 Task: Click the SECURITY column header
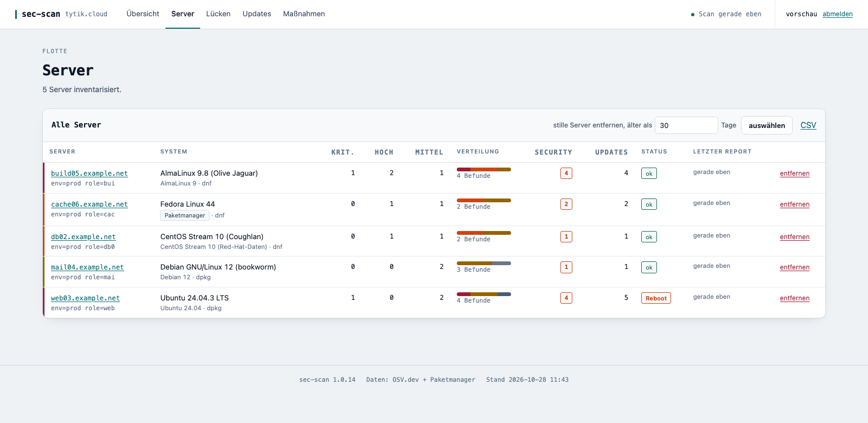coord(553,152)
